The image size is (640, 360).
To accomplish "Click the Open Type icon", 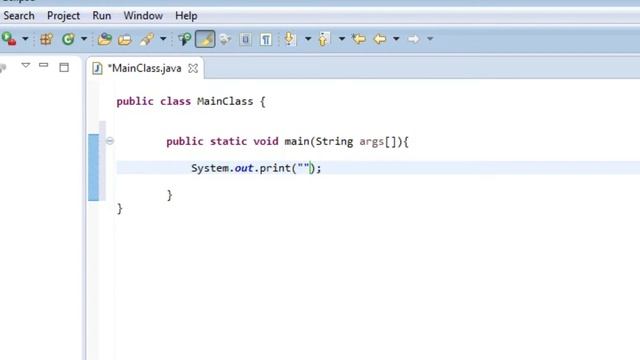I will 104,39.
